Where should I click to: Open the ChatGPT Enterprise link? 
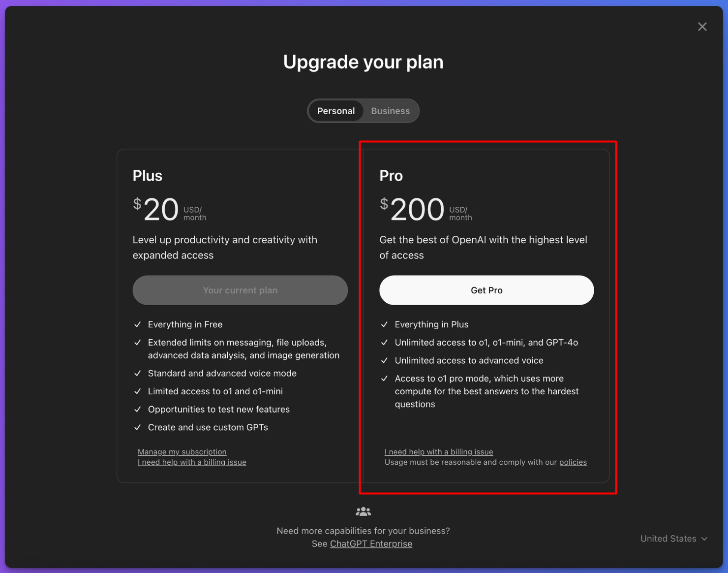(x=371, y=543)
